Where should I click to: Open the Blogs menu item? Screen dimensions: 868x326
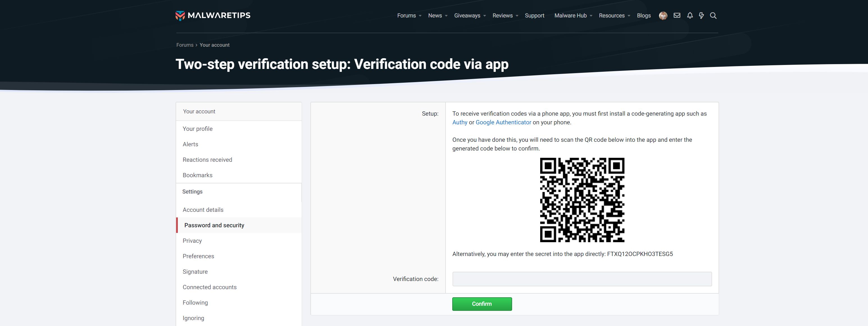click(644, 15)
